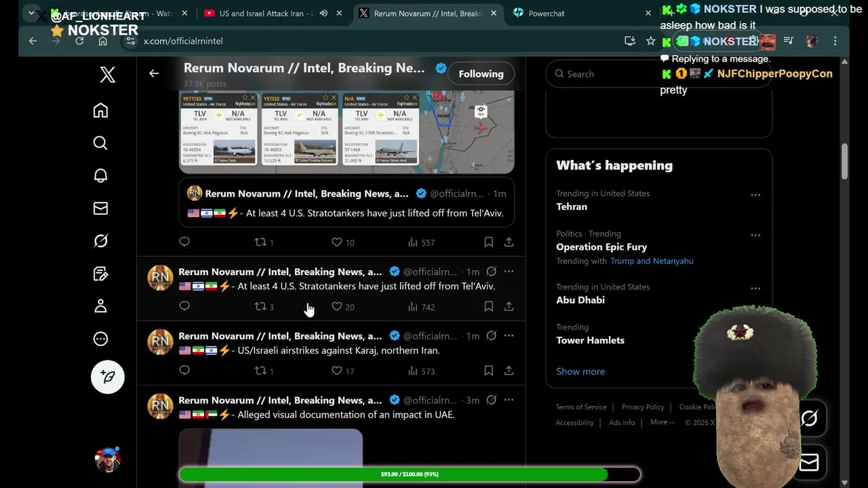Image resolution: width=868 pixels, height=488 pixels.
Task: Open more options on Karaj post
Action: click(x=509, y=335)
